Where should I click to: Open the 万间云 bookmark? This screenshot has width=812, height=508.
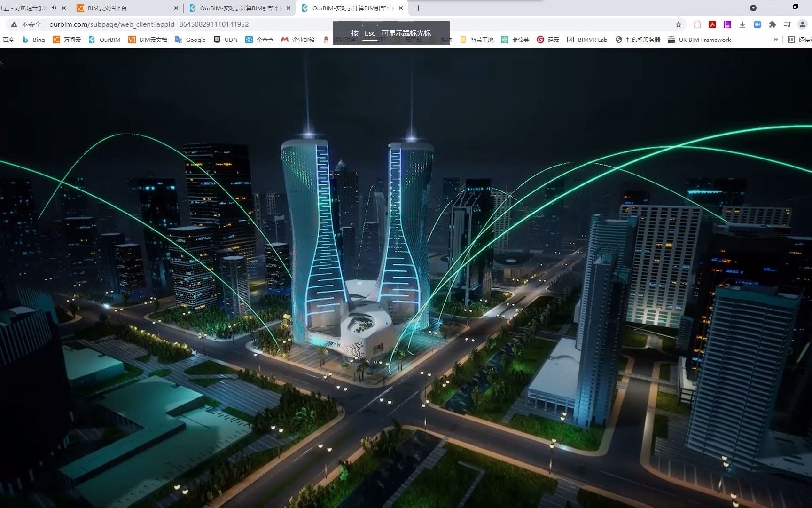pyautogui.click(x=67, y=40)
